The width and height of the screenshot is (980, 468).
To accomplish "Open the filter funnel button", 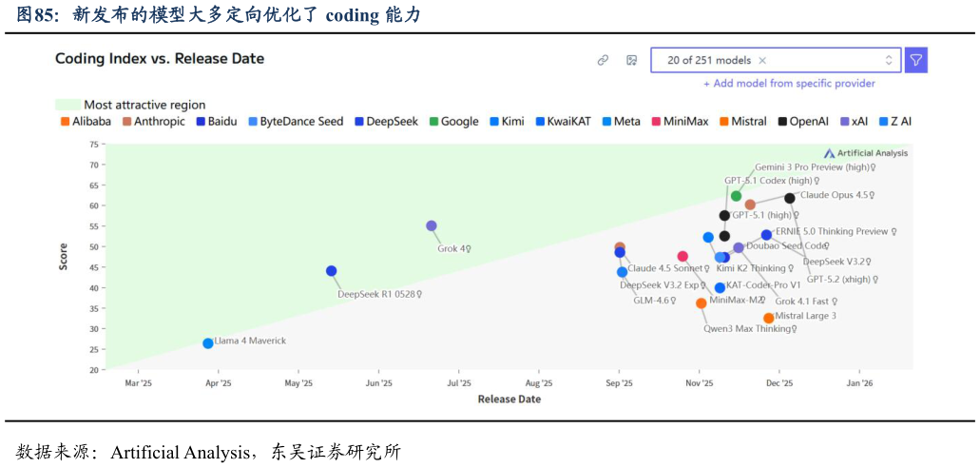I will point(915,60).
